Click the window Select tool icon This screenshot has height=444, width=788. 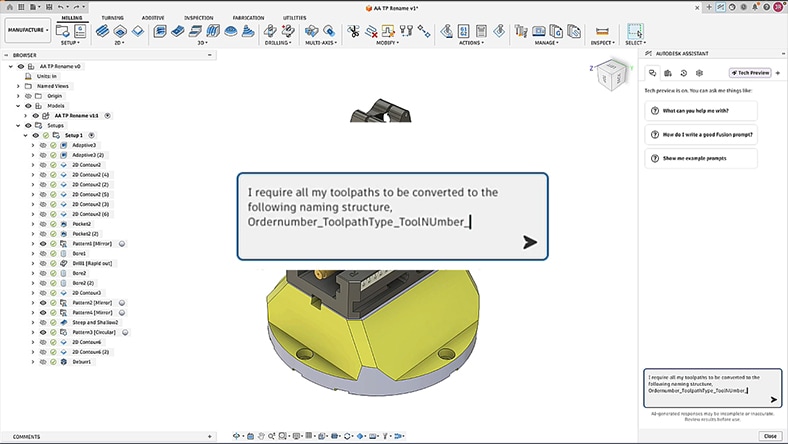point(635,31)
